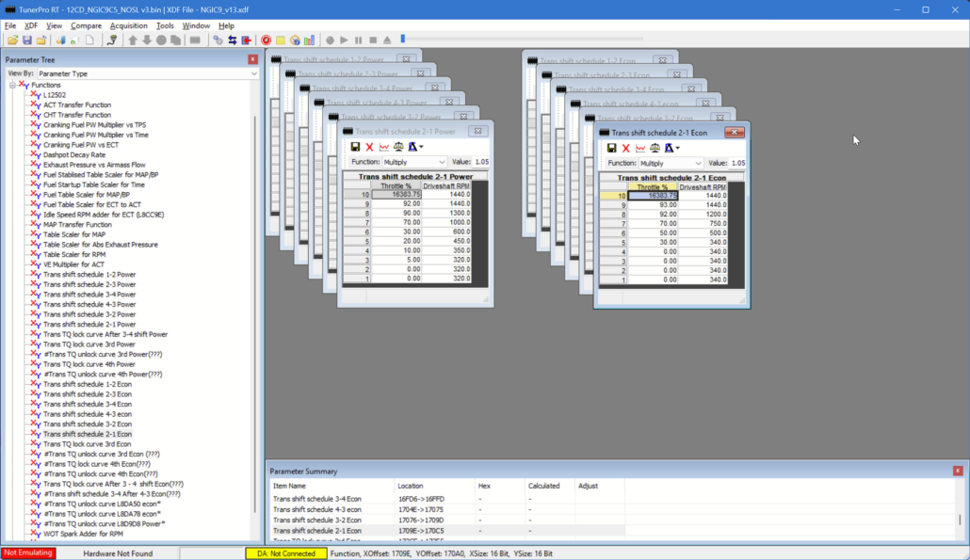This screenshot has height=560, width=970.
Task: Open delta icon dropdown arrow in 2-1 Econ window
Action: pos(678,149)
